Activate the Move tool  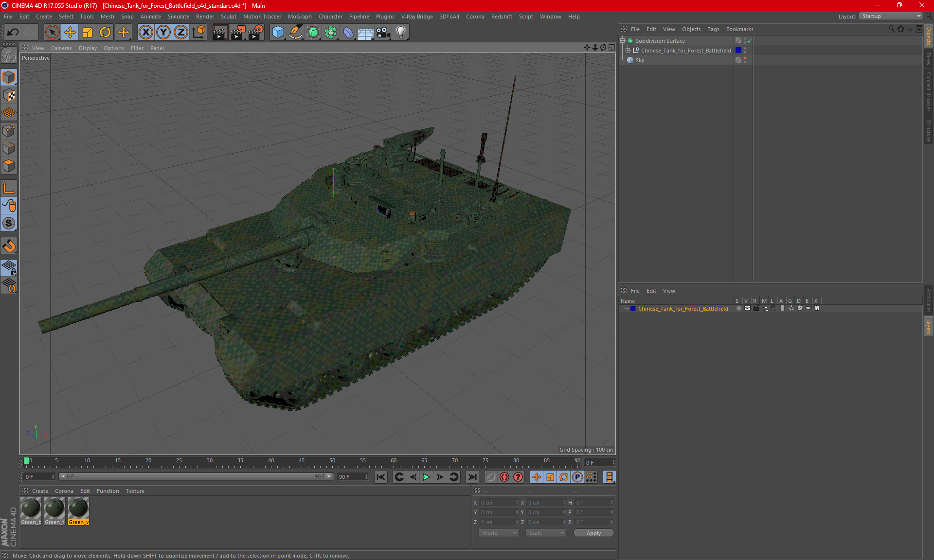[x=70, y=33]
